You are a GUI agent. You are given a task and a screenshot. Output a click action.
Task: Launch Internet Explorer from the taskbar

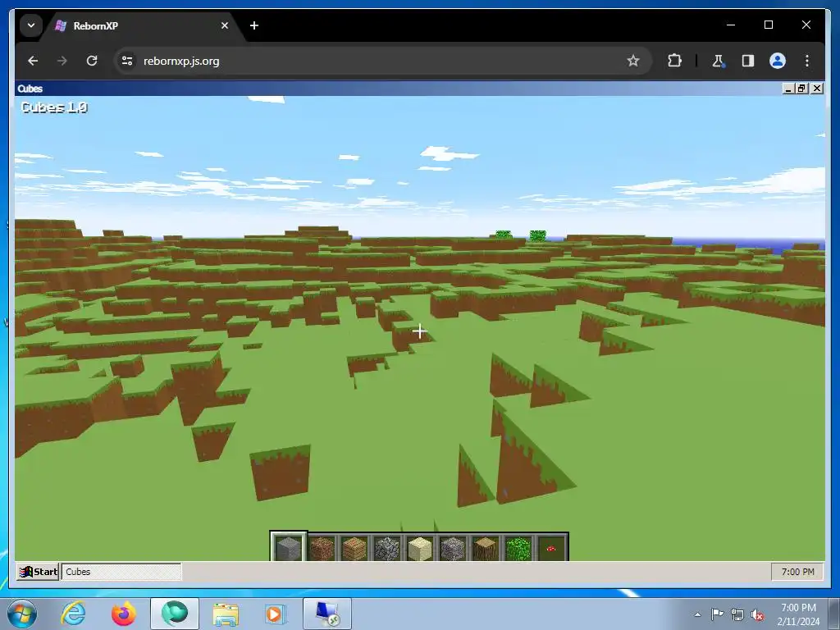[73, 614]
